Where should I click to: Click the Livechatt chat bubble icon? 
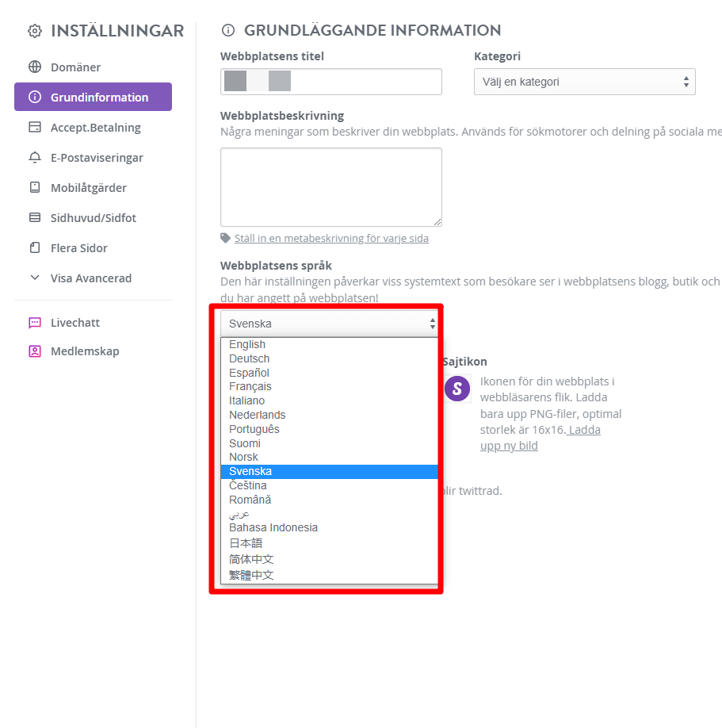click(x=35, y=323)
